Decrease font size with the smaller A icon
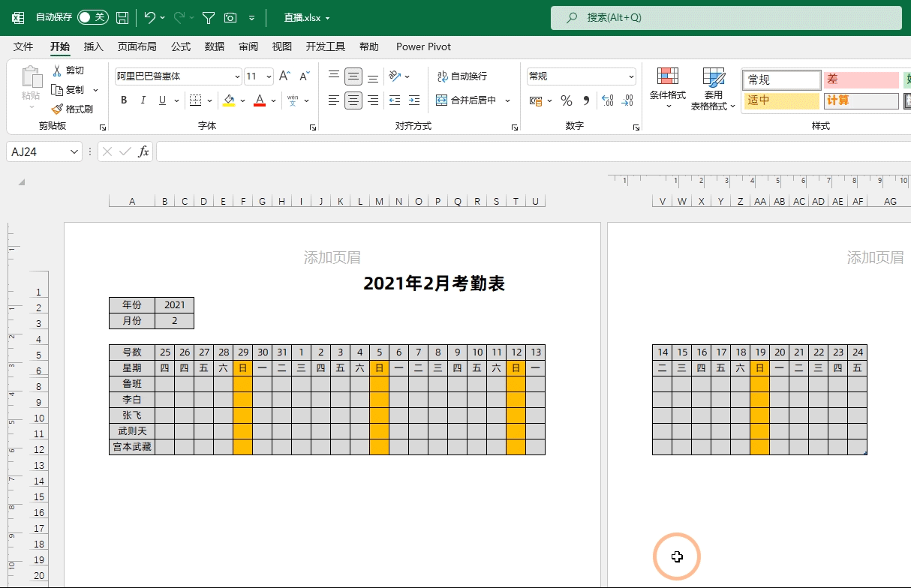The height and width of the screenshot is (588, 911). [x=304, y=76]
